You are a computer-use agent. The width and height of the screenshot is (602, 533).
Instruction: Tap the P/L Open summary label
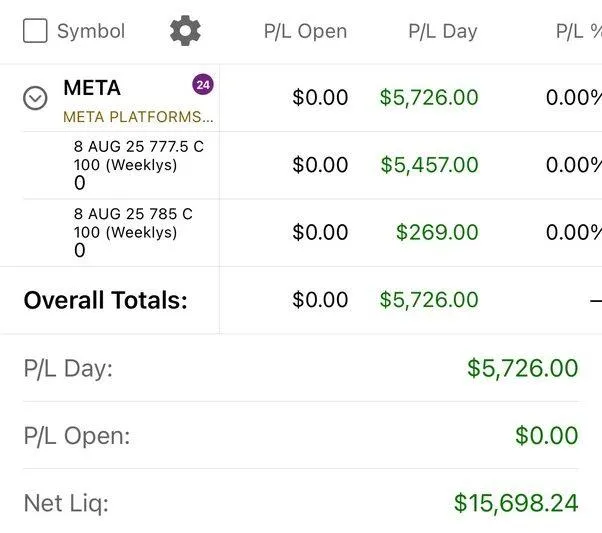[77, 436]
